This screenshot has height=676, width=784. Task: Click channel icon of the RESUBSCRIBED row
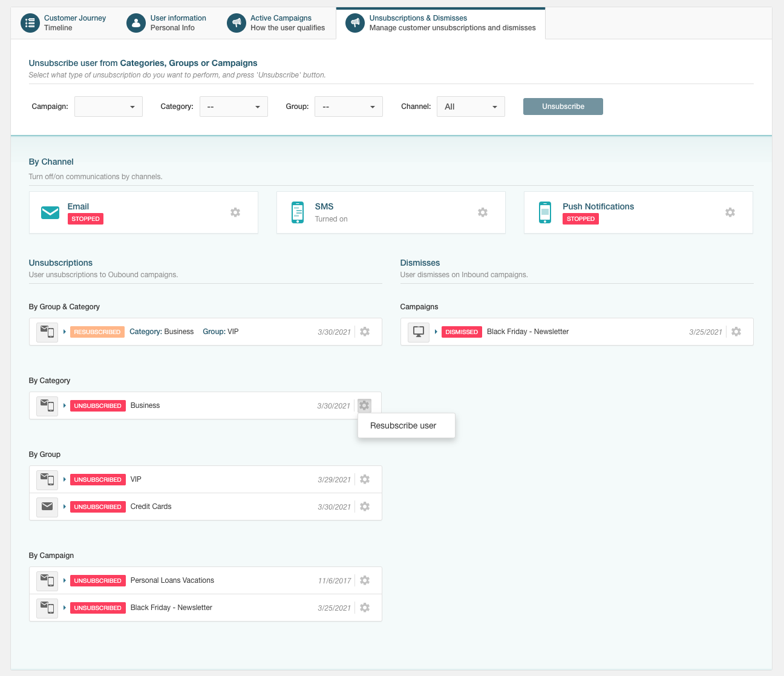tap(47, 332)
